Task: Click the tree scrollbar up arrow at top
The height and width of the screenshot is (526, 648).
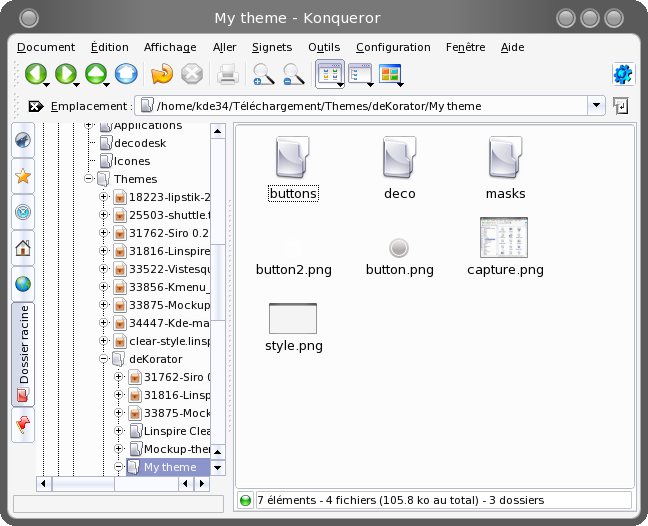Action: coord(217,131)
